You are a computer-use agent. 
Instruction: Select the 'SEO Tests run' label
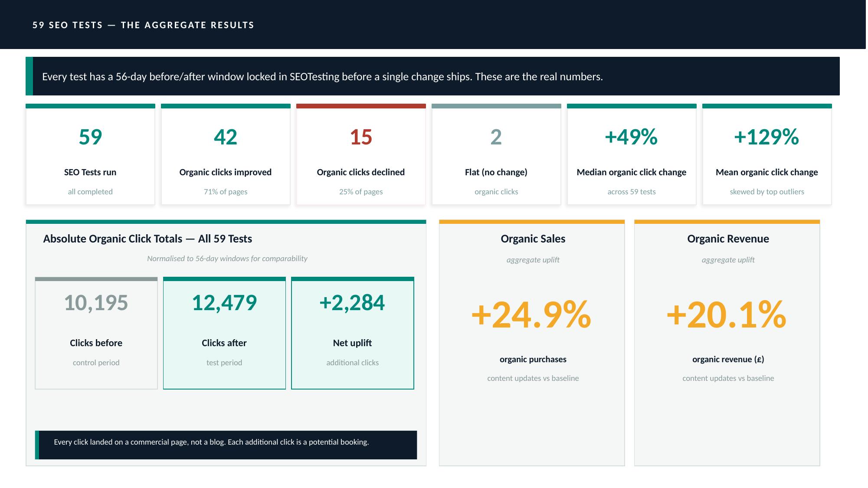(x=90, y=172)
